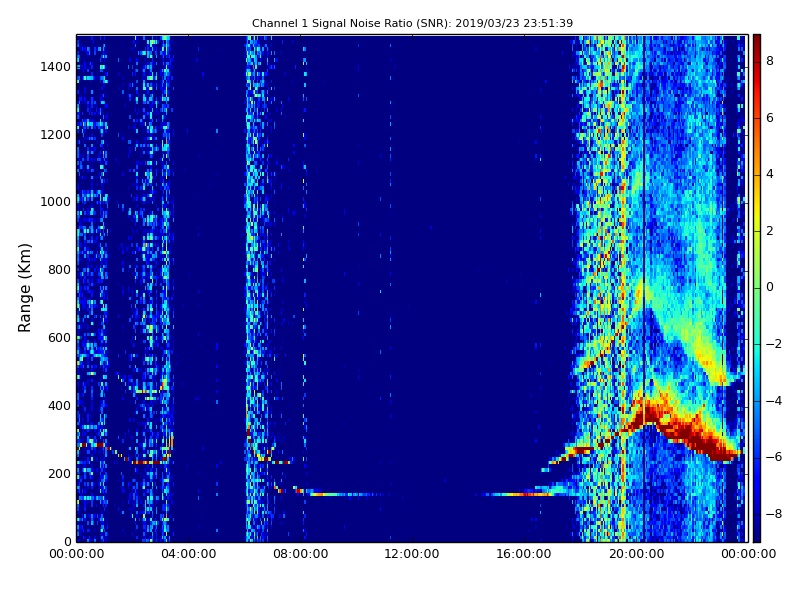Click the 600 range tick label
The width and height of the screenshot is (800, 600).
coord(59,338)
